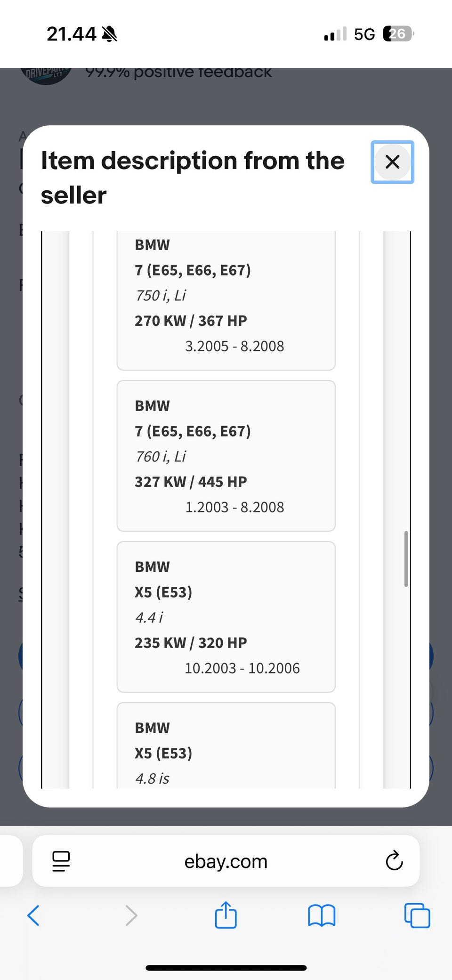Viewport: 452px width, 980px height.
Task: Tap the 5G network indicator
Action: (364, 34)
